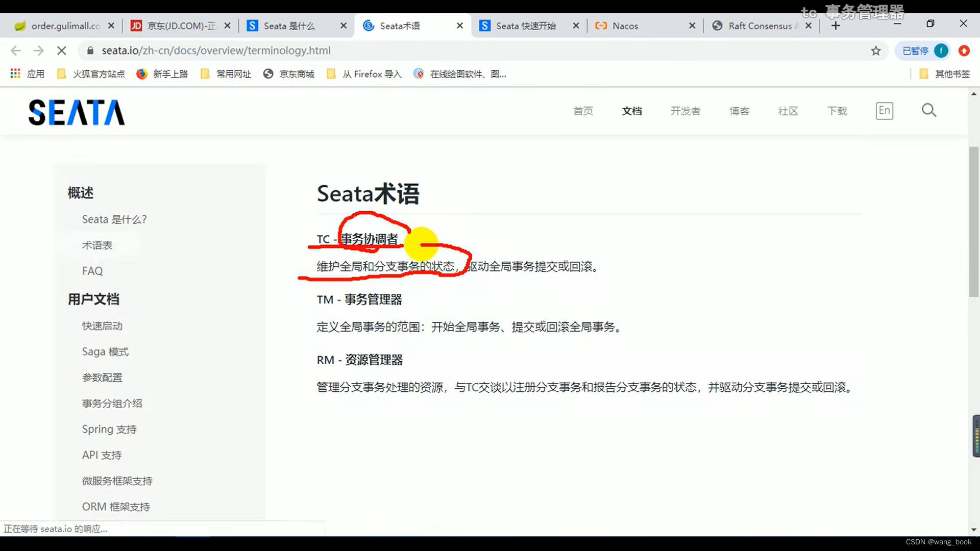Open sidebar link 术语表

[x=97, y=245]
